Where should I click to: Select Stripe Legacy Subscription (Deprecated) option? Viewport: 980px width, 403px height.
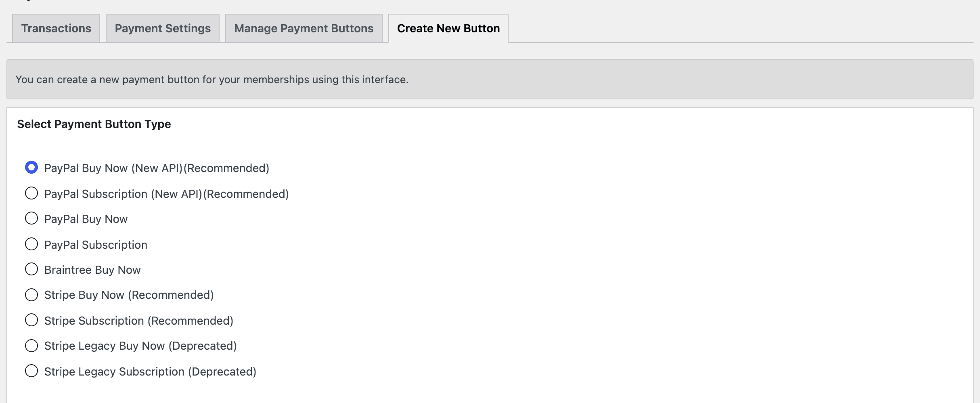(x=31, y=371)
